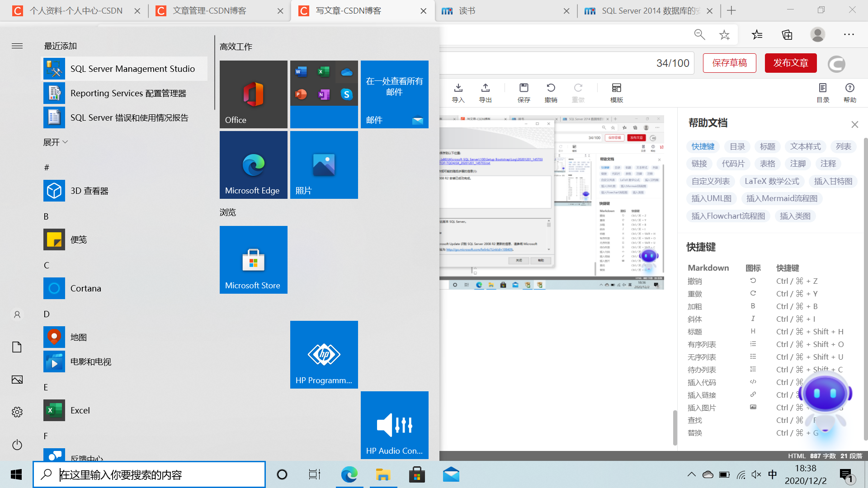The image size is (868, 488).
Task: Click the 保存草稿 button
Action: point(730,63)
